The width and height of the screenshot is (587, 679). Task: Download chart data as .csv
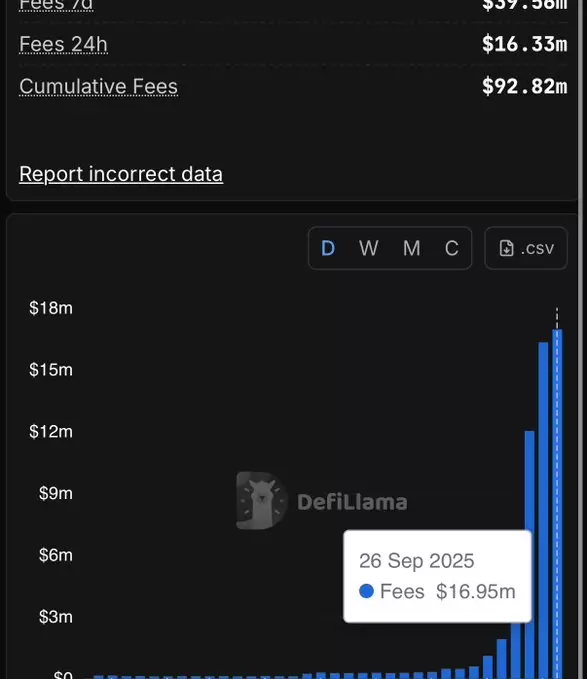coord(526,248)
